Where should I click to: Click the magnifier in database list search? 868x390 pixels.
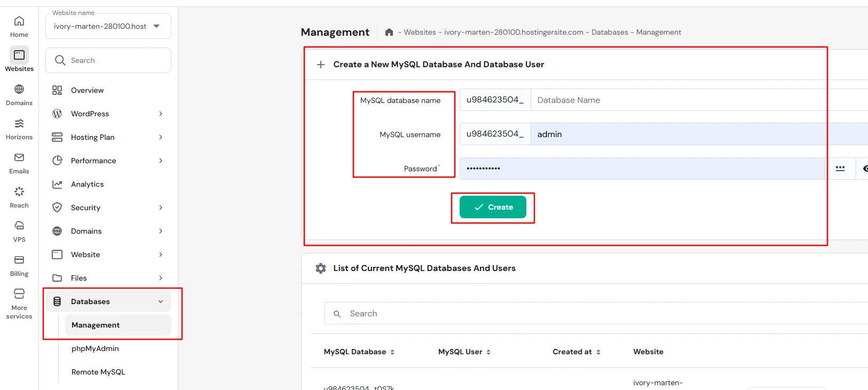pyautogui.click(x=337, y=314)
